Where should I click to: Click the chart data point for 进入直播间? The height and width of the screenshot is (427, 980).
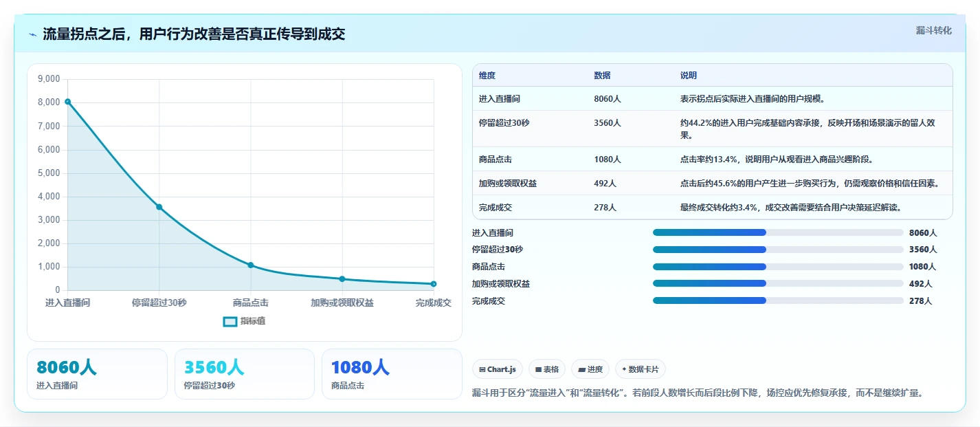[x=67, y=102]
